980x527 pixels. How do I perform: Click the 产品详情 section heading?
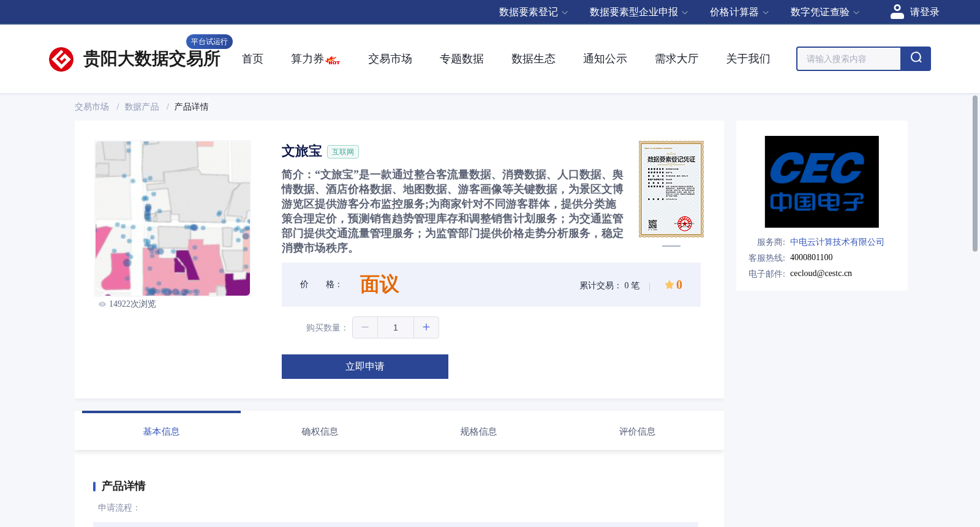click(123, 486)
